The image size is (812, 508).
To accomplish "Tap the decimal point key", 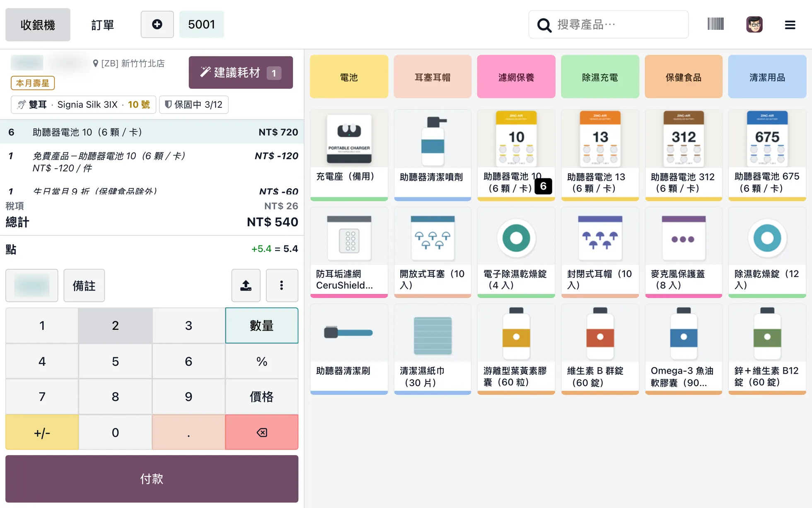I will [x=188, y=432].
